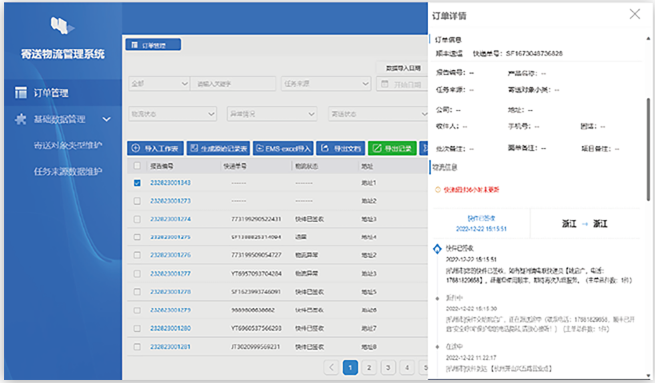Open the 任务来源 dropdown
Image resolution: width=655 pixels, height=383 pixels.
tap(326, 84)
